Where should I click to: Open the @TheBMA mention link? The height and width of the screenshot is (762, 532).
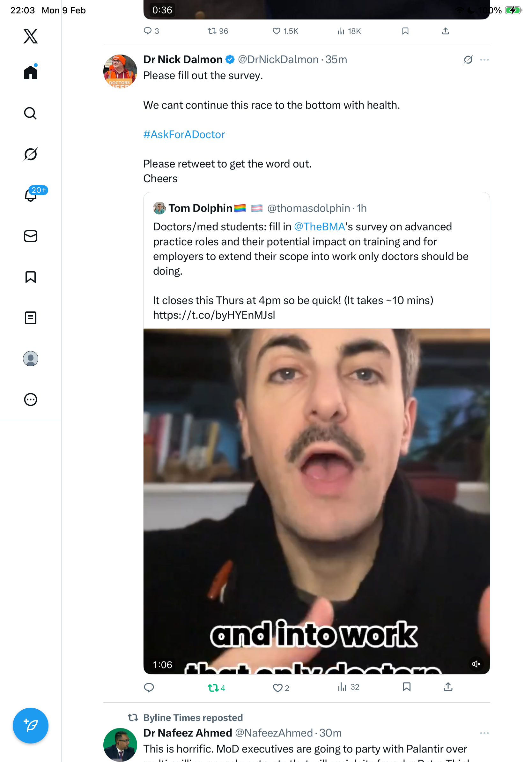point(319,227)
